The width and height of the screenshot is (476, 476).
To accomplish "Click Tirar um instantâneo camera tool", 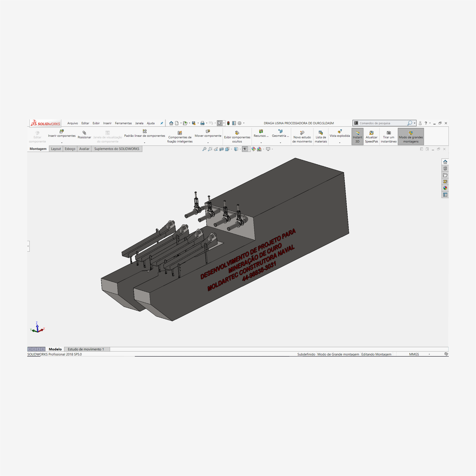I will point(389,137).
